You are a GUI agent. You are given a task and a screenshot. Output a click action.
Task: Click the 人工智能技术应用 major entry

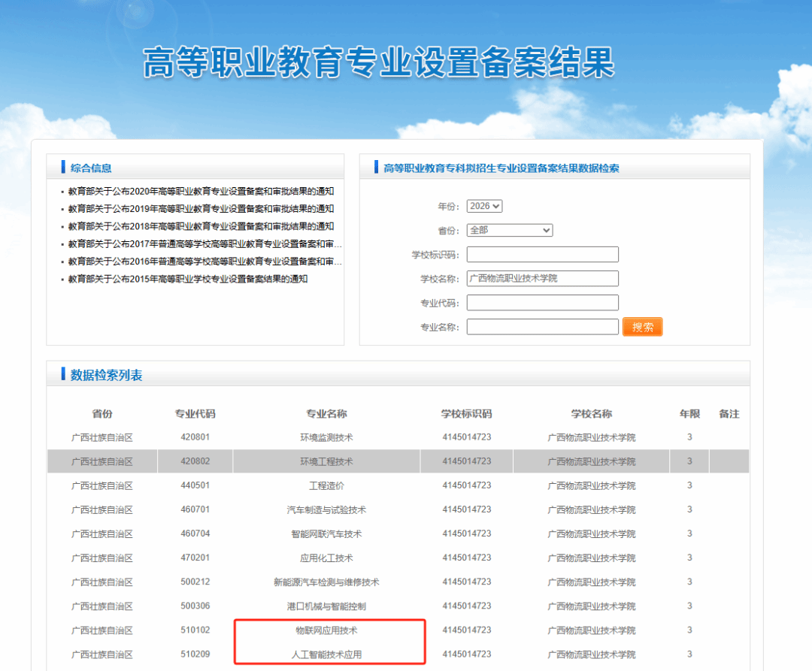(x=326, y=654)
